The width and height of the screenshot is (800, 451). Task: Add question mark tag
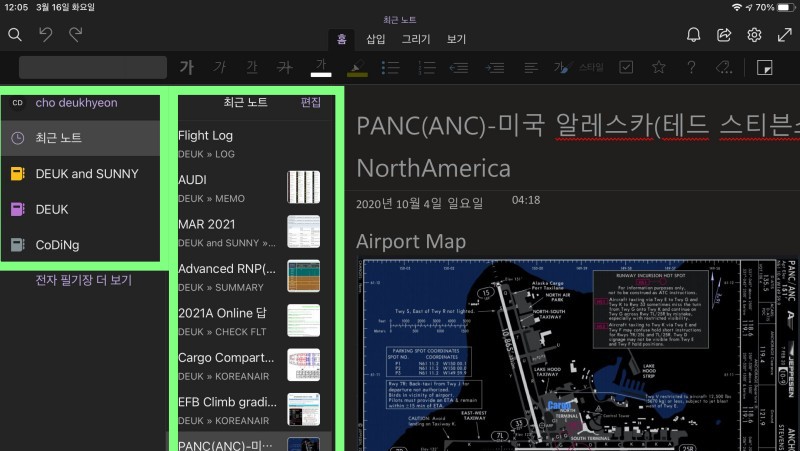pos(691,67)
